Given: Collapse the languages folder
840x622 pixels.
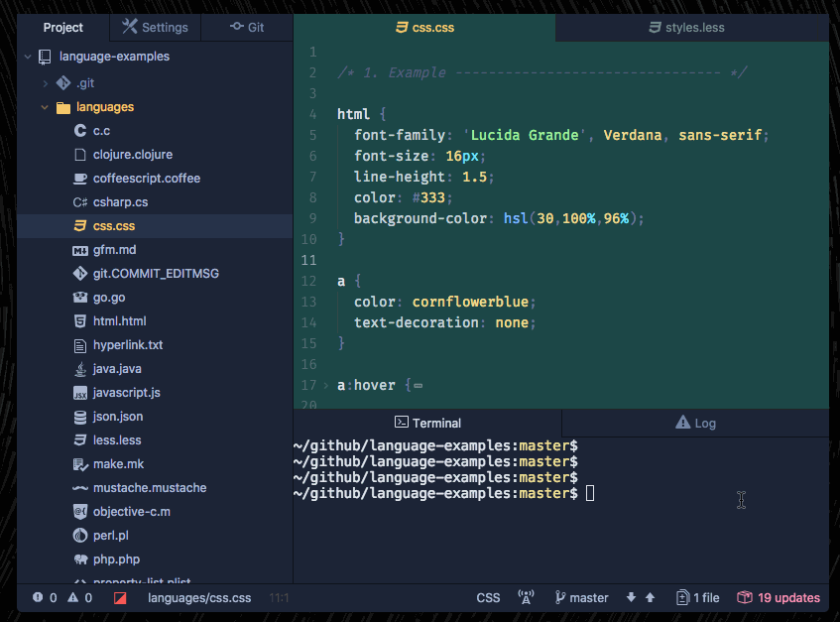Looking at the screenshot, I should coord(45,107).
